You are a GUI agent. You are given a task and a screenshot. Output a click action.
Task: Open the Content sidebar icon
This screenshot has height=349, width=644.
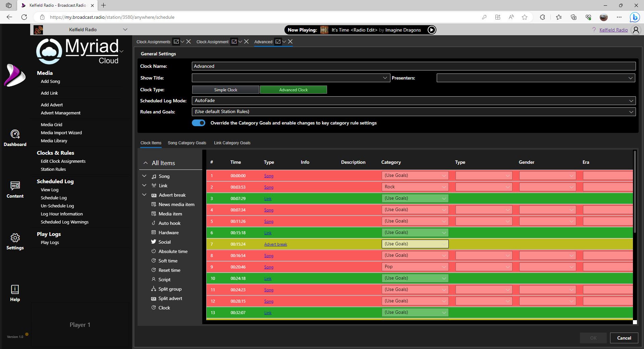click(15, 186)
